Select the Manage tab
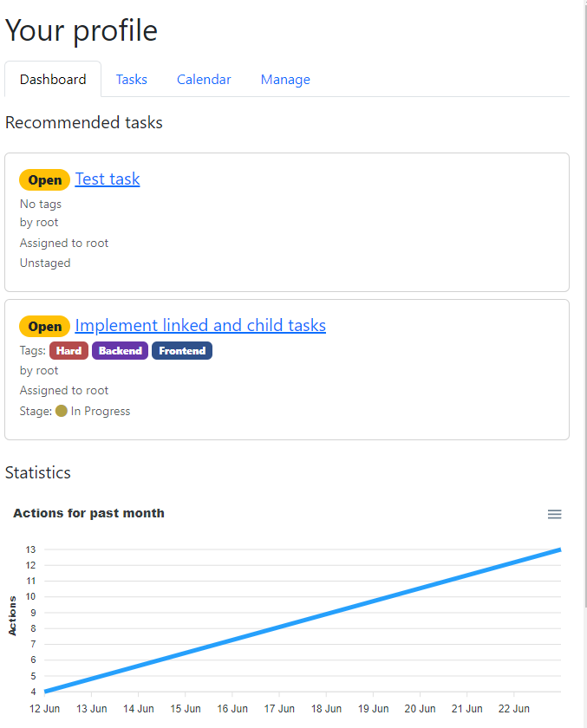Screen dimensions: 587x728 [285, 80]
